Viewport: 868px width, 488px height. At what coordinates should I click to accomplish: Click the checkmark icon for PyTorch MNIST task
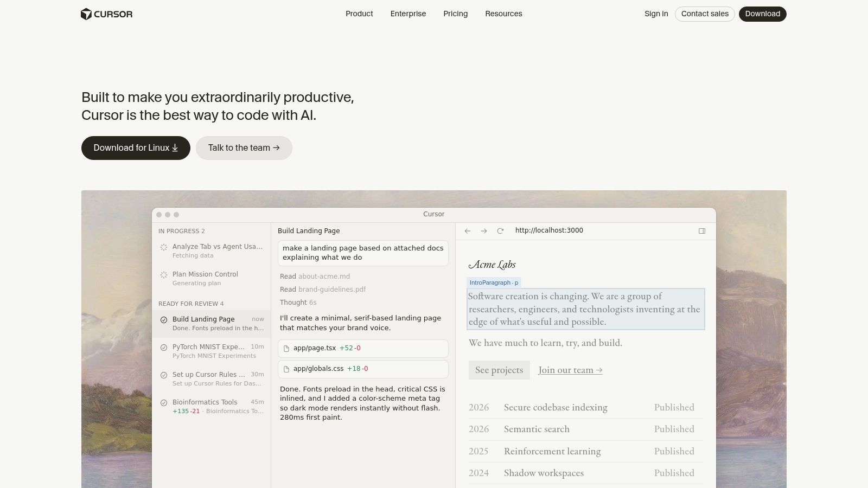tap(164, 348)
